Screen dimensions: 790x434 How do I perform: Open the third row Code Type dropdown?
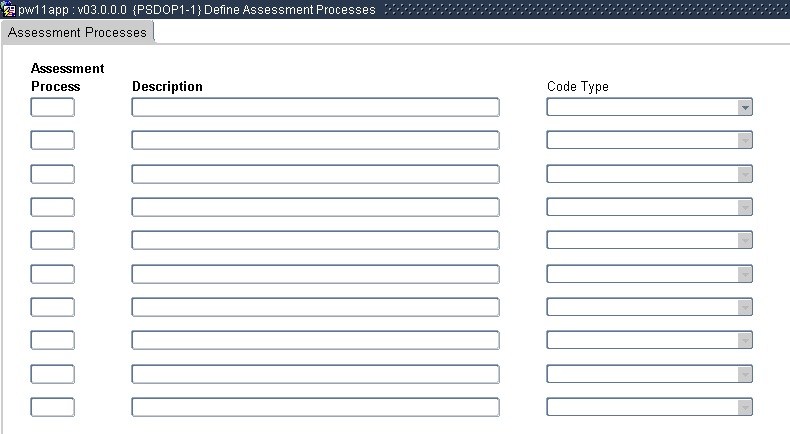pos(744,174)
